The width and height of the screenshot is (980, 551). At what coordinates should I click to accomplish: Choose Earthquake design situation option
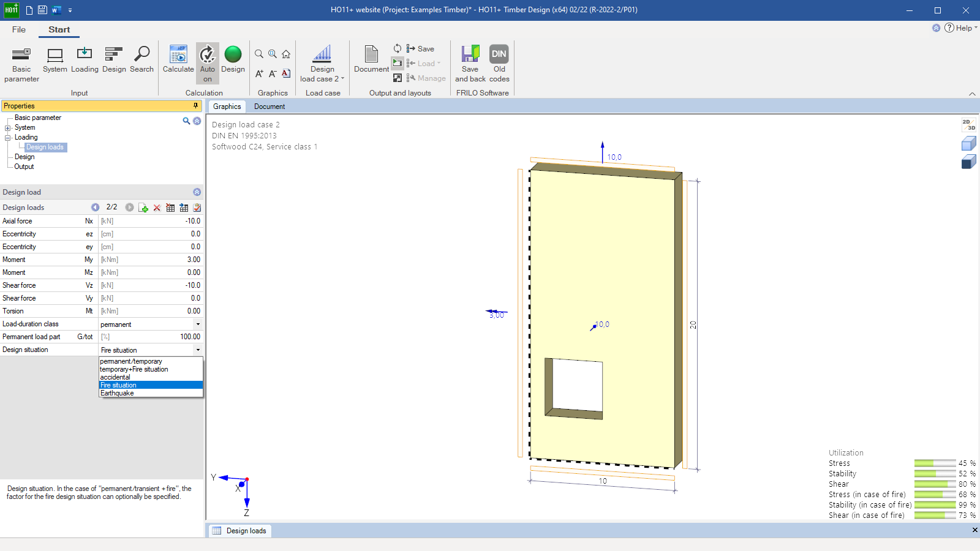pos(151,393)
